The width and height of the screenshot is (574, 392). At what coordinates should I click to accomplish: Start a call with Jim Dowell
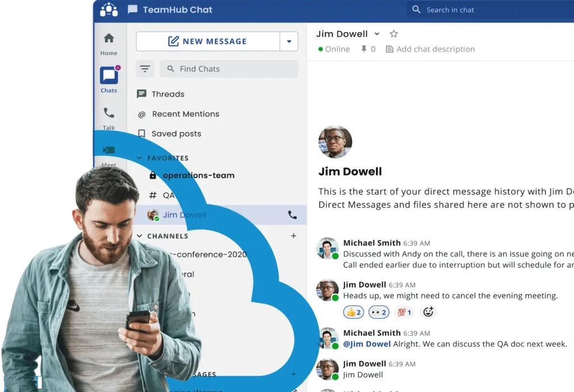[x=292, y=214]
